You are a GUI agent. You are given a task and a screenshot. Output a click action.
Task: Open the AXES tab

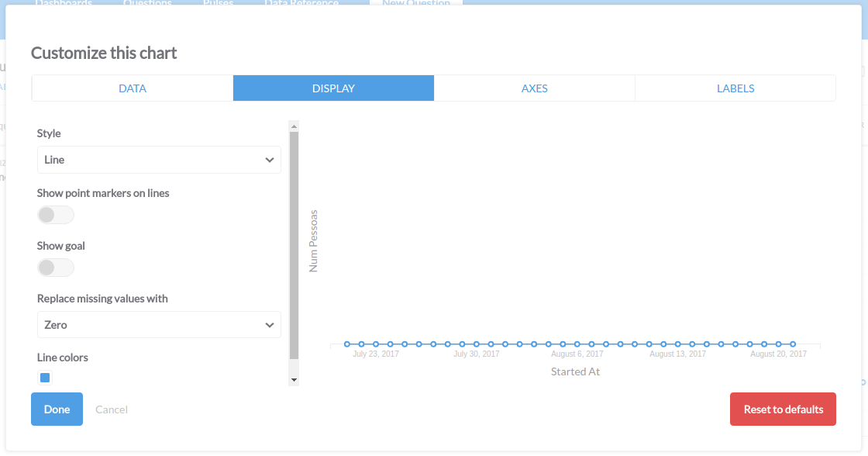pos(535,88)
